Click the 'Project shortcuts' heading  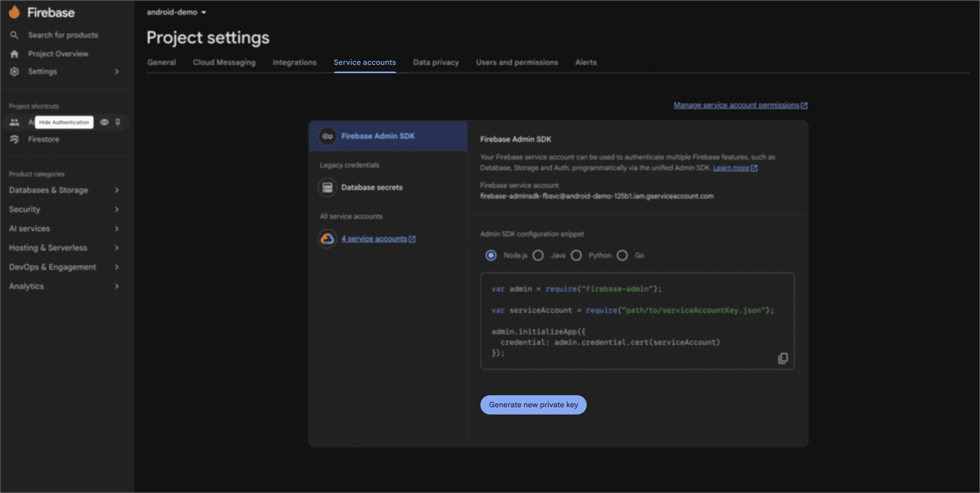tap(34, 106)
